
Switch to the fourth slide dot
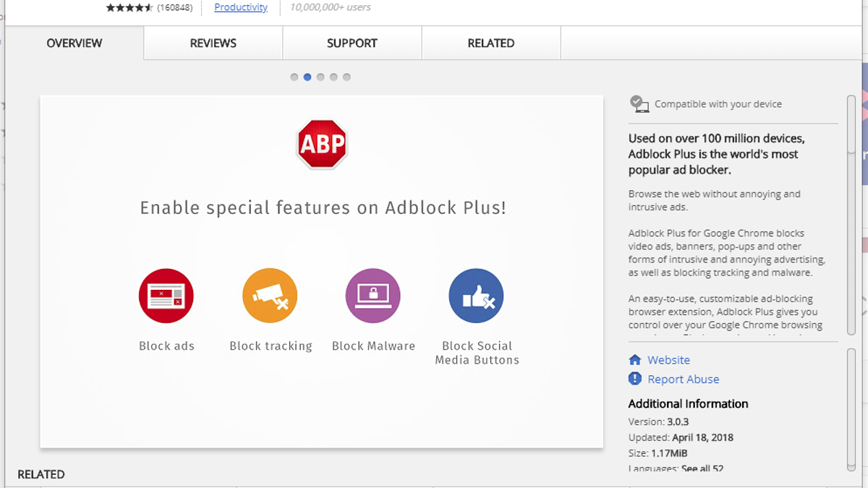tap(333, 77)
